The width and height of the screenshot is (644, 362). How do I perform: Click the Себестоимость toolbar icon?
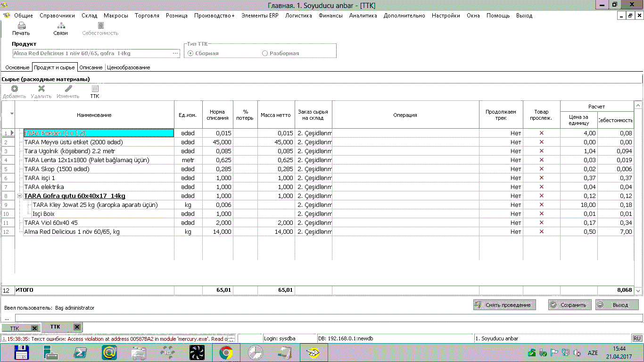pos(100,25)
